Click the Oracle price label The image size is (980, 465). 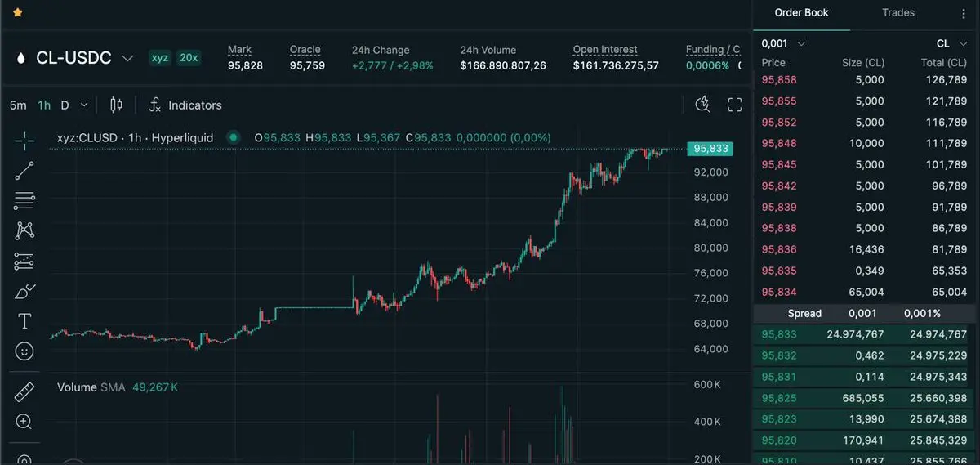(305, 50)
